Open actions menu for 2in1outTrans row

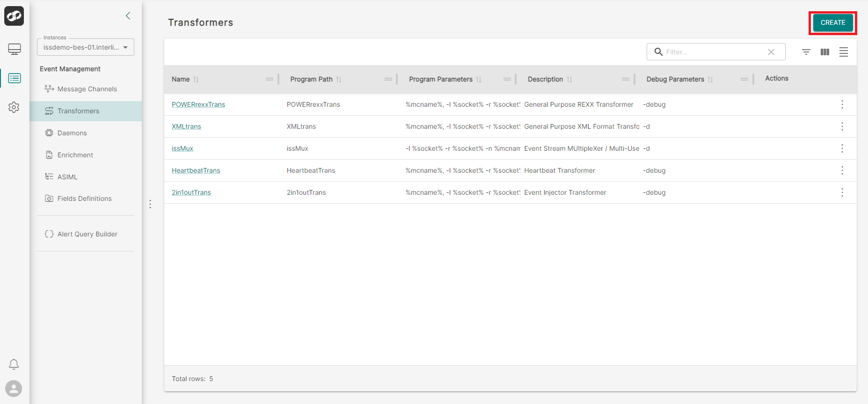click(842, 192)
